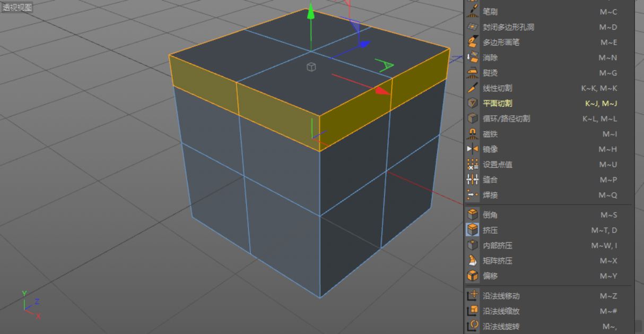
Task: Click the Close Polygon Hole (封闭多边形孔洞) icon
Action: (x=472, y=27)
